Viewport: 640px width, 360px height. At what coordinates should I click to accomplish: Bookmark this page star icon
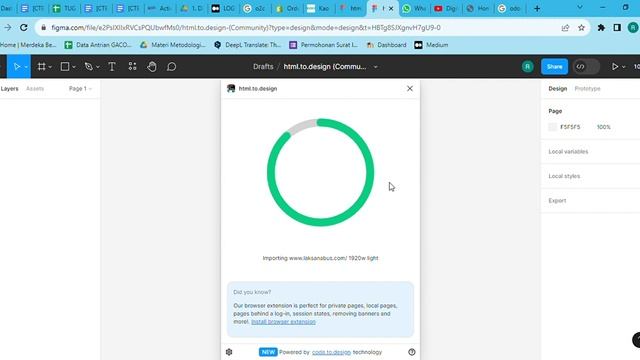(581, 28)
